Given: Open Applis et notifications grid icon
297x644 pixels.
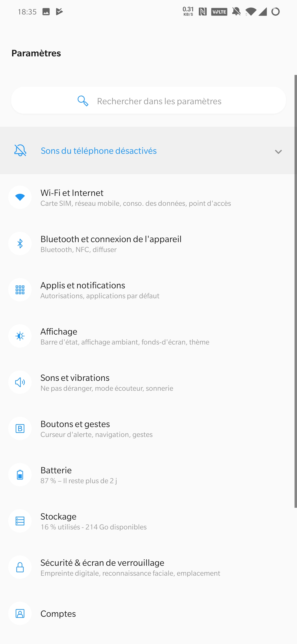Looking at the screenshot, I should 20,290.
